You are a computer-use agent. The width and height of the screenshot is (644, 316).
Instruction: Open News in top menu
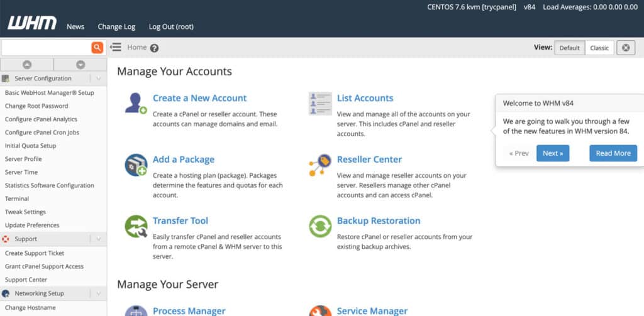(75, 26)
